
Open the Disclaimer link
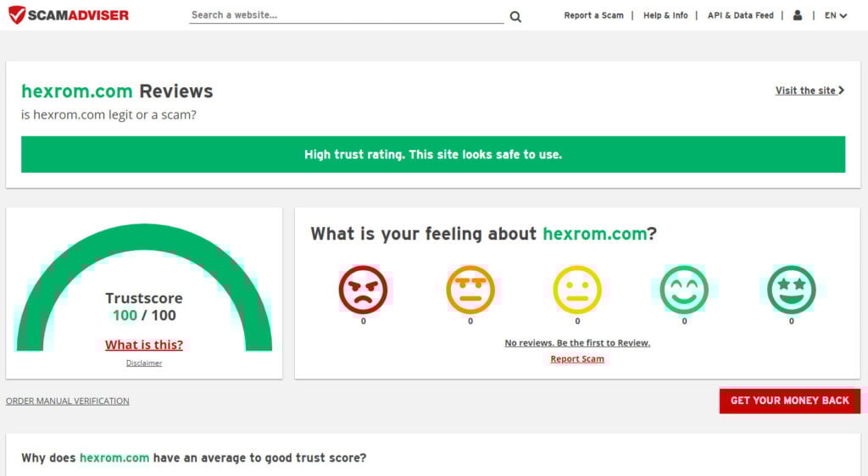point(144,363)
